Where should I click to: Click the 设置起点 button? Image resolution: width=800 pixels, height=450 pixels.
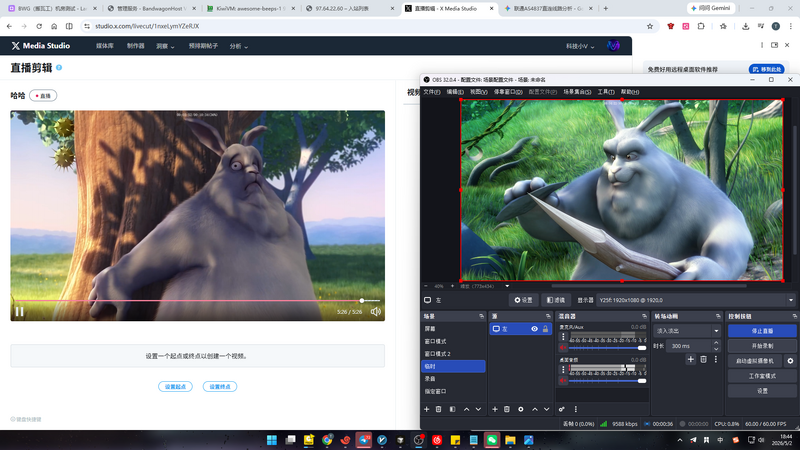pos(175,387)
